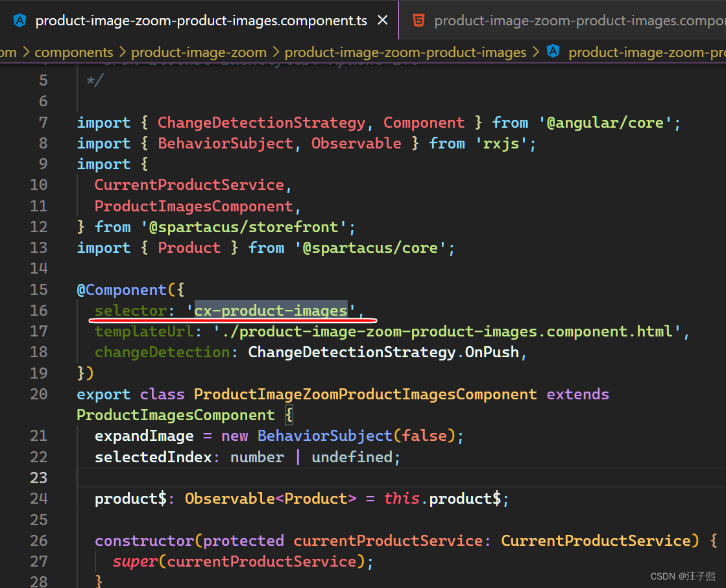Screen dimensions: 726x588
Task: Click 'ChangeDetectionStrategy.OnPush' on line 18
Action: point(383,352)
